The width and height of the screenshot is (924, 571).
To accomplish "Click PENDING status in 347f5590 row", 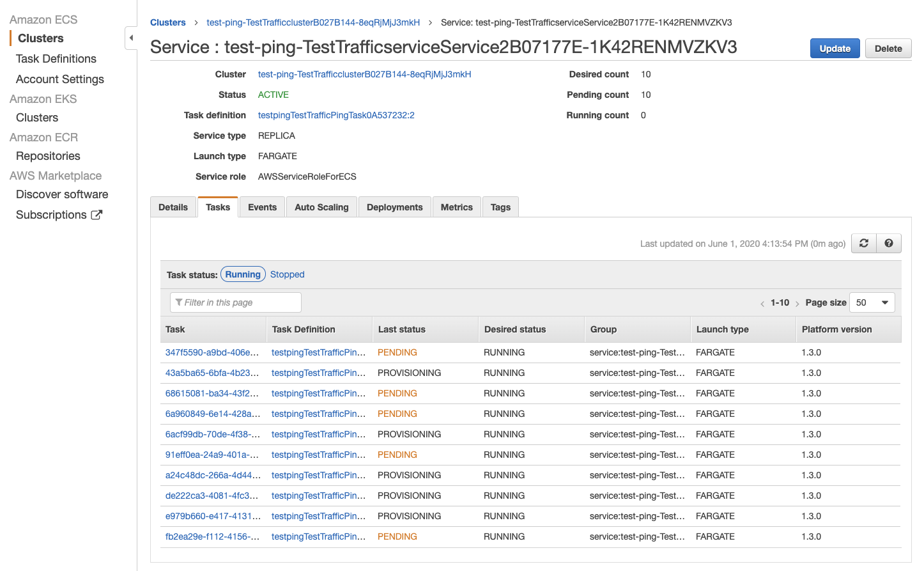I will point(397,352).
